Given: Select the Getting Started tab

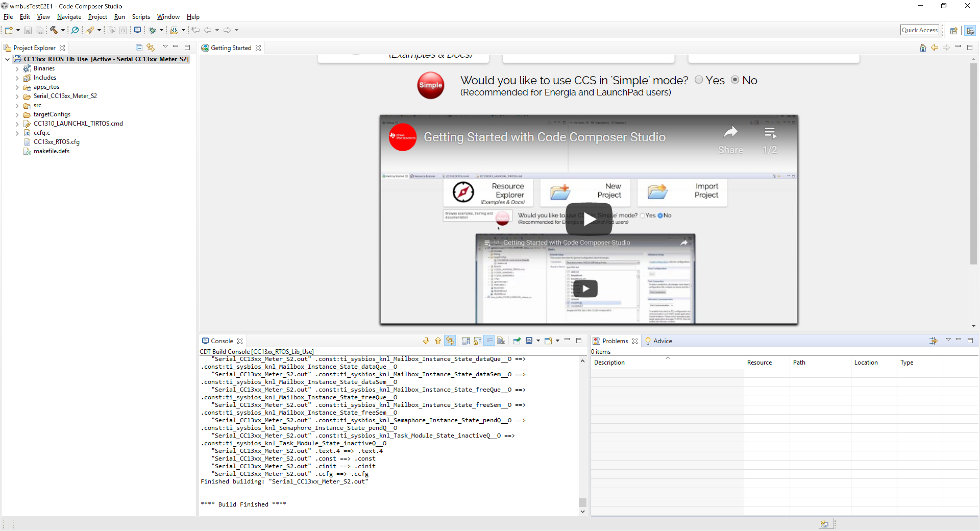Looking at the screenshot, I should pos(231,48).
